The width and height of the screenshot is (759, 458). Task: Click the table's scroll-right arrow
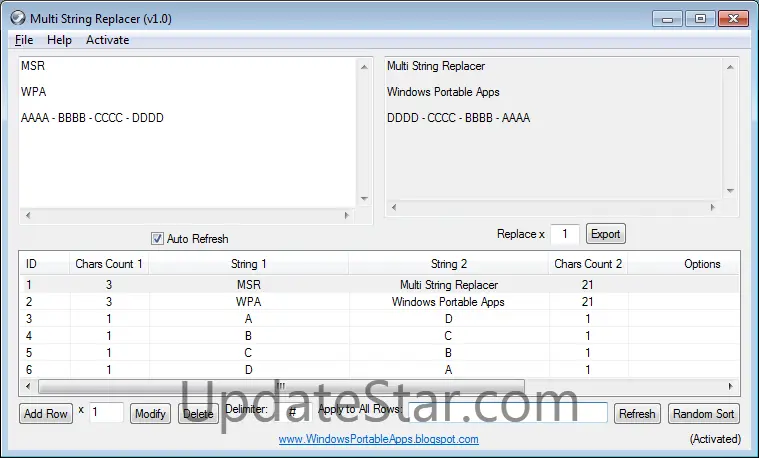pos(730,386)
